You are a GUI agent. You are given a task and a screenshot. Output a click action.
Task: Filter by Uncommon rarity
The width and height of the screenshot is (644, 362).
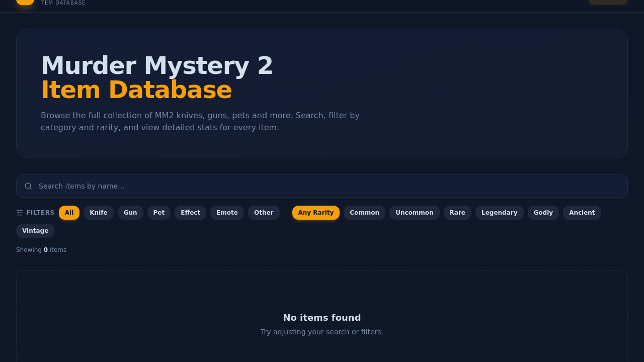(415, 213)
